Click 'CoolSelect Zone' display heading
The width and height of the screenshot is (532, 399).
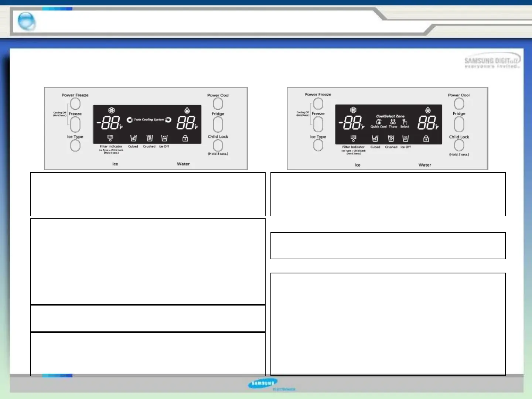(391, 116)
